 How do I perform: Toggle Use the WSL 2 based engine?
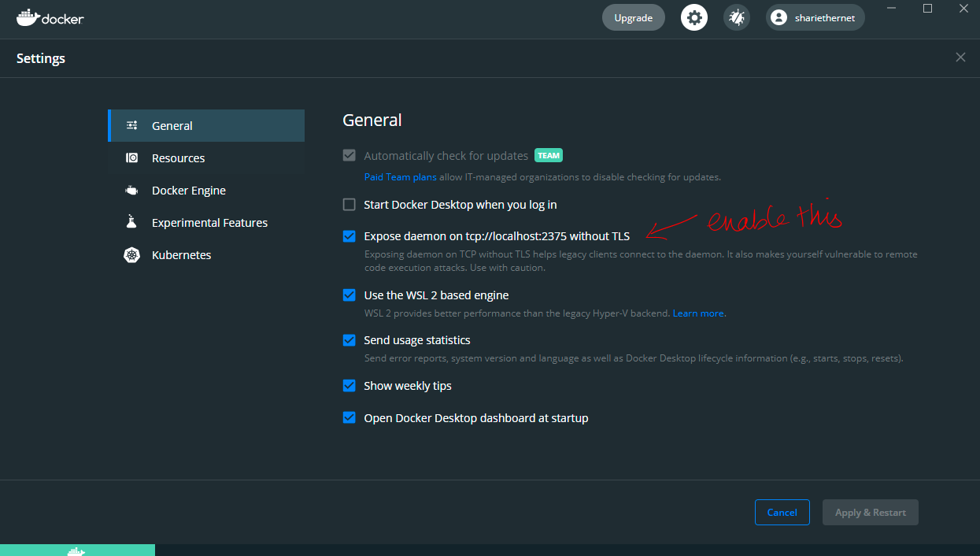tap(349, 295)
